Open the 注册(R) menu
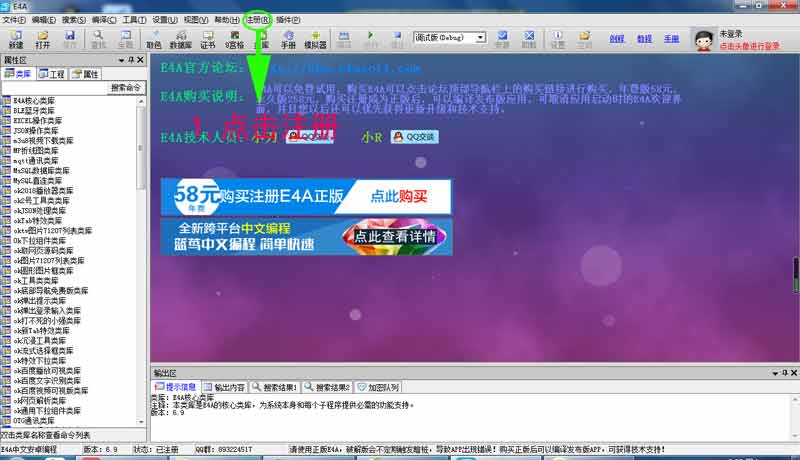Screen dimensions: 800x460 (258, 20)
